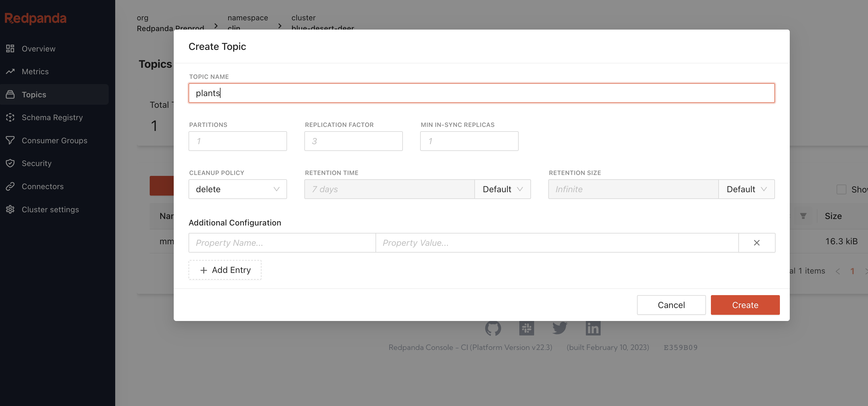
Task: Click the Add Entry button
Action: (x=225, y=270)
